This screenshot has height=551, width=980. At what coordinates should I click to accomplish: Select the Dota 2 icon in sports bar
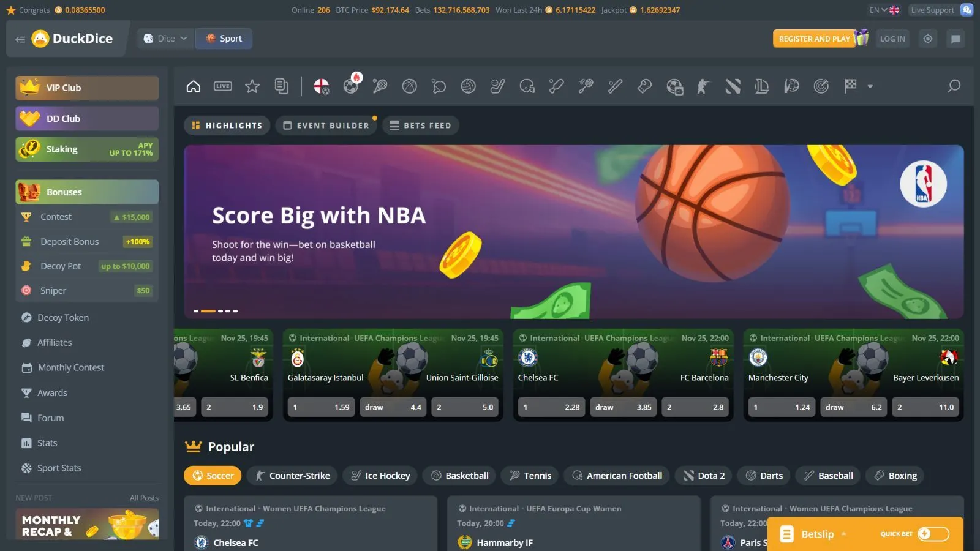733,86
